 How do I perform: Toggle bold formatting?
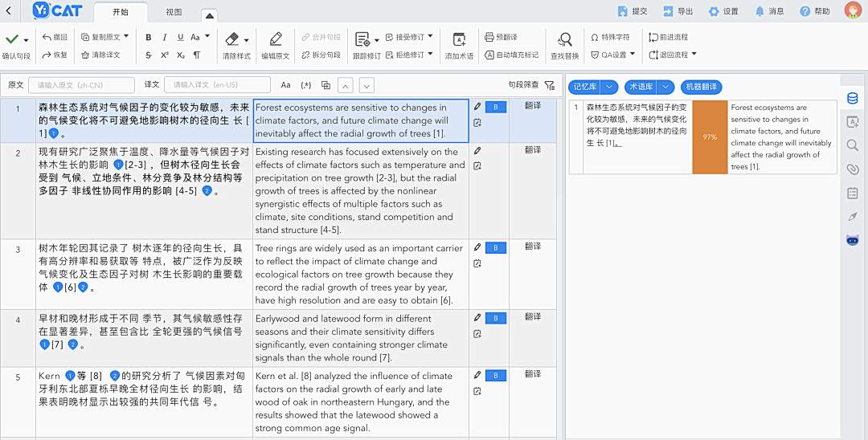[149, 37]
